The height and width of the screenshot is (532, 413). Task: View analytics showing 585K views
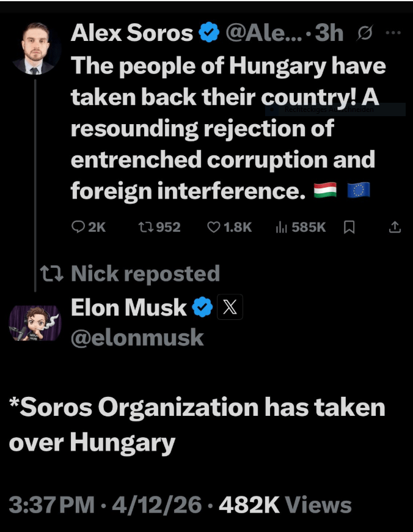[x=282, y=227]
